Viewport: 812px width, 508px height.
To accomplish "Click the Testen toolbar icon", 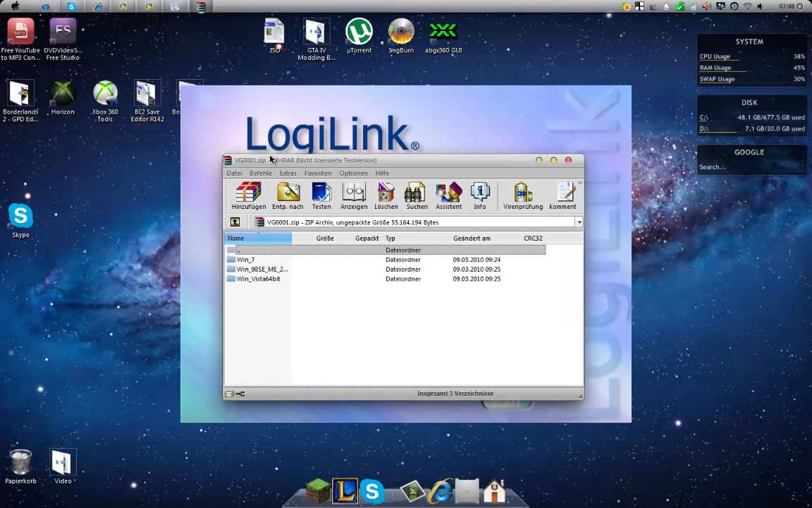I will click(x=321, y=196).
